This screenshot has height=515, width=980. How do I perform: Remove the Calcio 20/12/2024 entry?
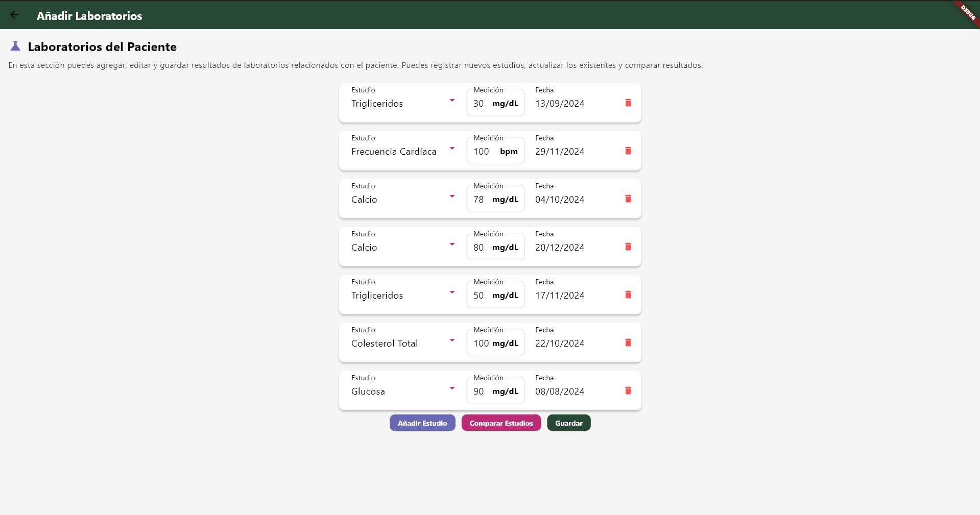coord(628,247)
